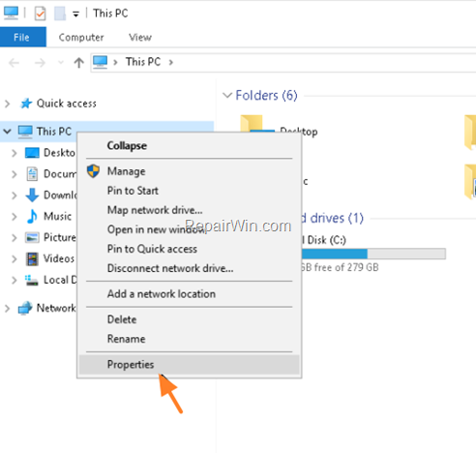Click the This PC address bar breadcrumb

pos(143,62)
